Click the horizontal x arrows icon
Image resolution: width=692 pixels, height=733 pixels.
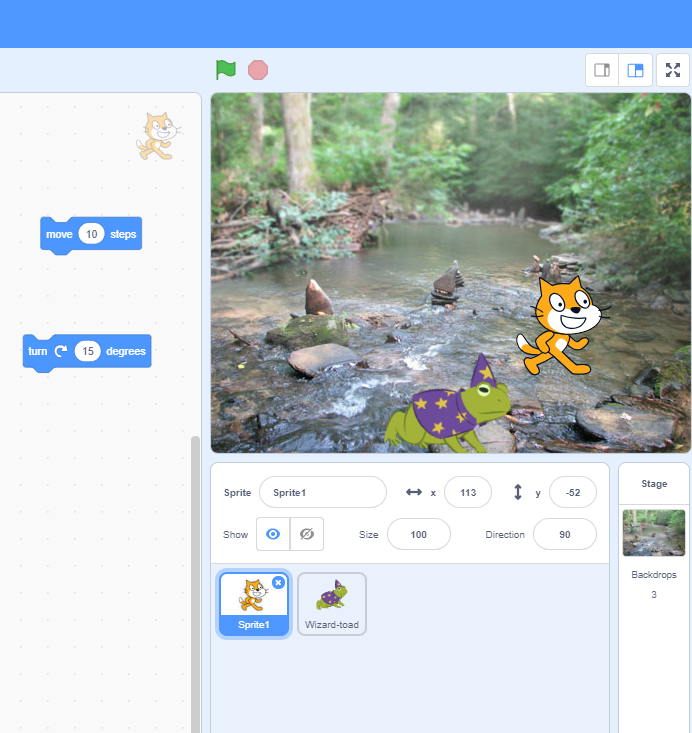[414, 492]
